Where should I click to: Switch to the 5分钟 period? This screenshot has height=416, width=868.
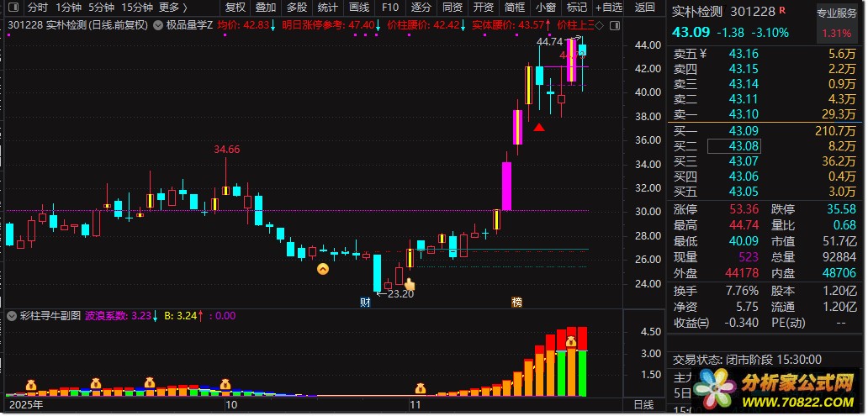[101, 8]
